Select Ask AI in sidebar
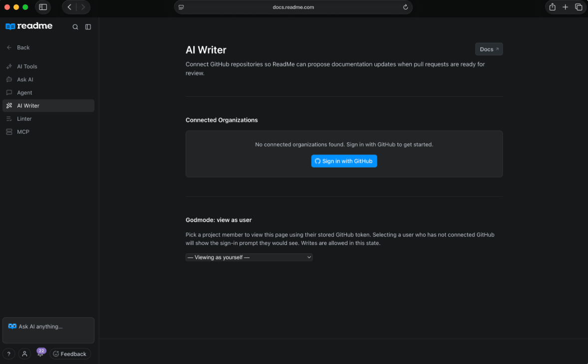The image size is (588, 364). (x=48, y=79)
